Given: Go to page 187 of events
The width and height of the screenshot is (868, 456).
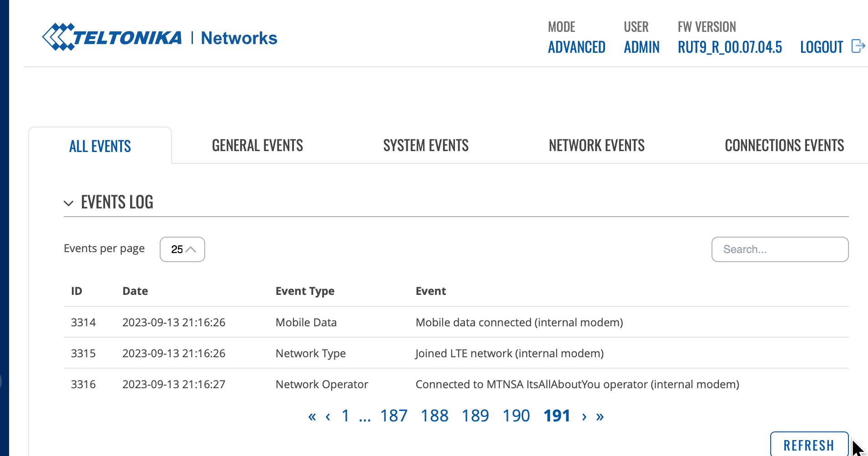Looking at the screenshot, I should [x=394, y=416].
